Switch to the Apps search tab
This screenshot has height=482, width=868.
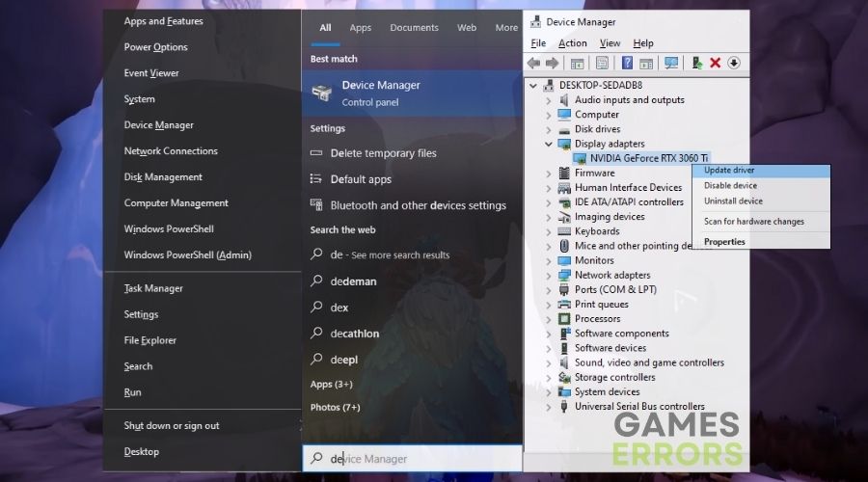(361, 28)
